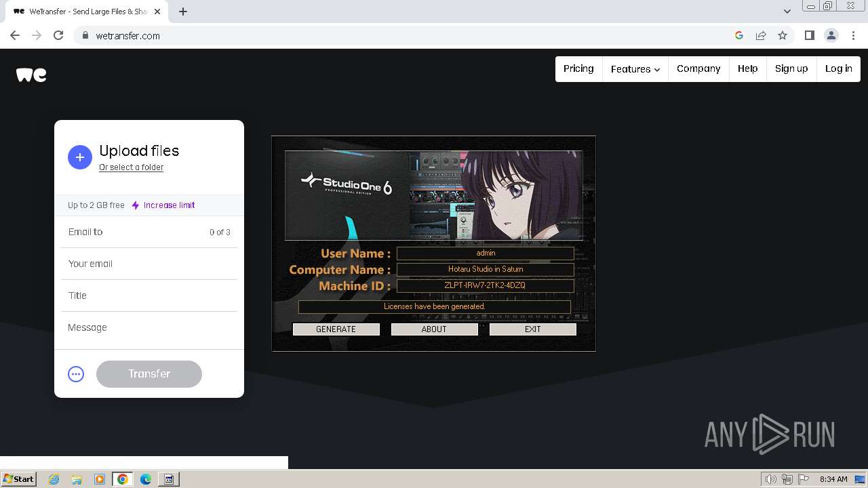Toggle the browser side panel icon

point(809,35)
